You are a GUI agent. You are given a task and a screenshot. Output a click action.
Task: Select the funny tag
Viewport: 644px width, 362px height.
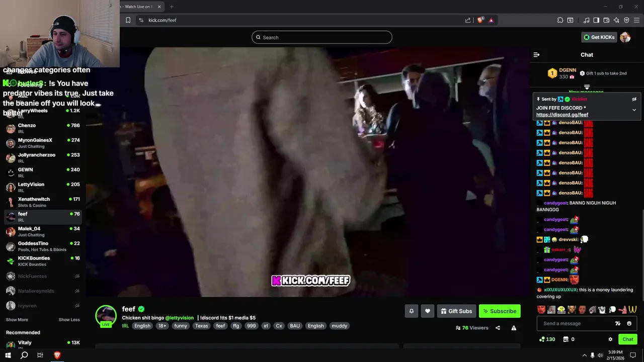click(181, 326)
